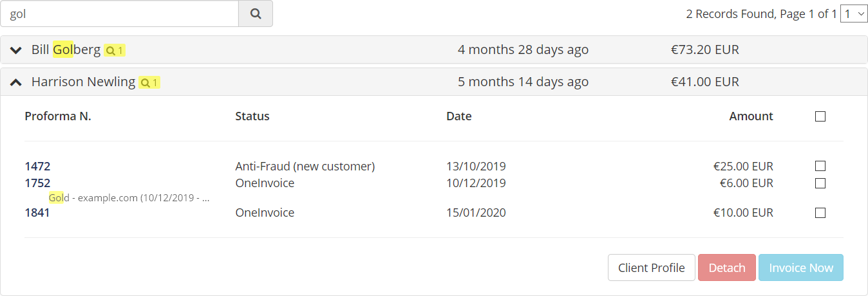Check the box for proforma 1752

point(820,183)
